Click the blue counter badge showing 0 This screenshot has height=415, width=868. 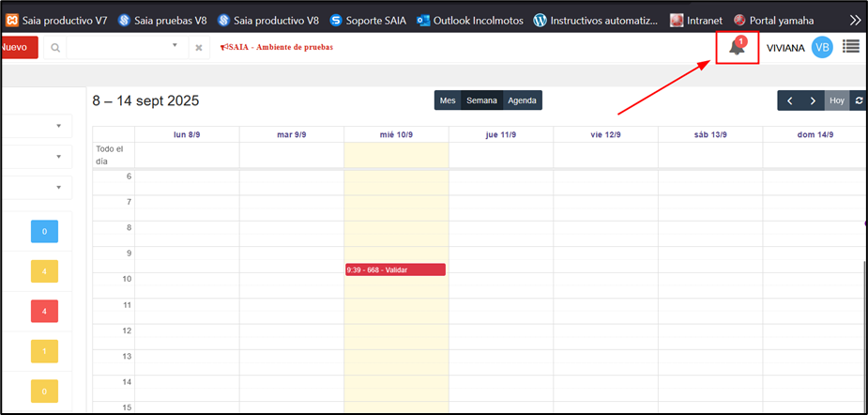coord(44,231)
